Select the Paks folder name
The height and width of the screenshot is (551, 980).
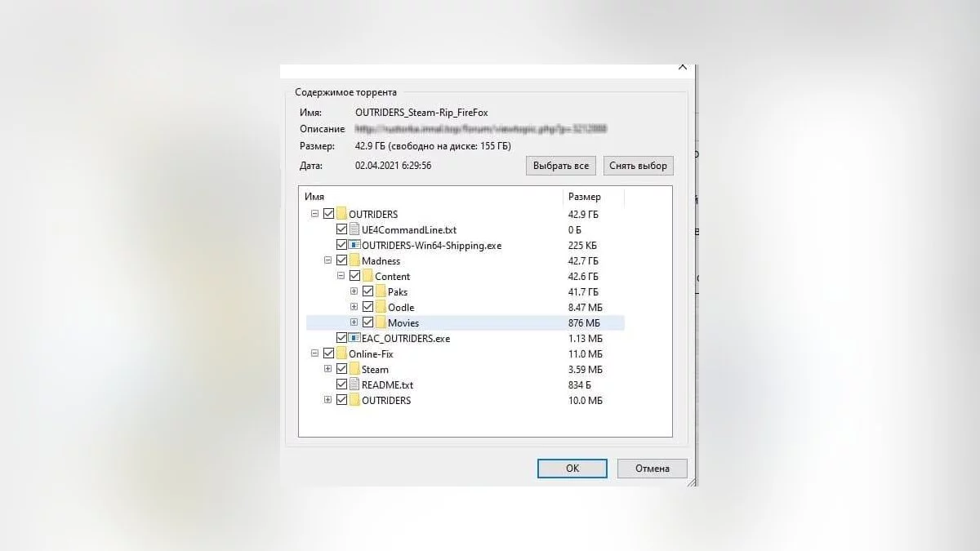pyautogui.click(x=398, y=291)
